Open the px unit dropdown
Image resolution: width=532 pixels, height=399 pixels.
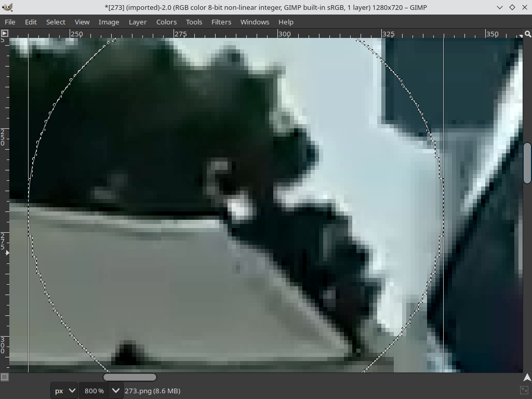coord(64,391)
